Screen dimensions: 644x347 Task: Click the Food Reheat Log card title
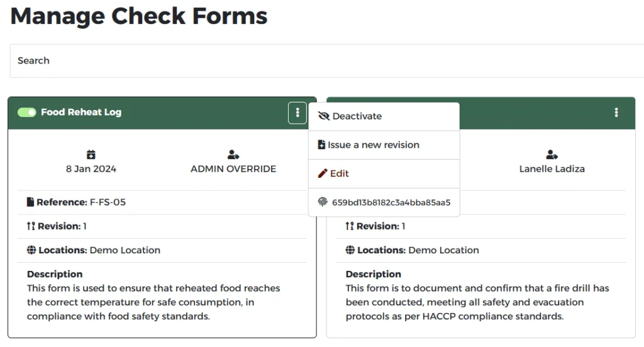(x=81, y=113)
